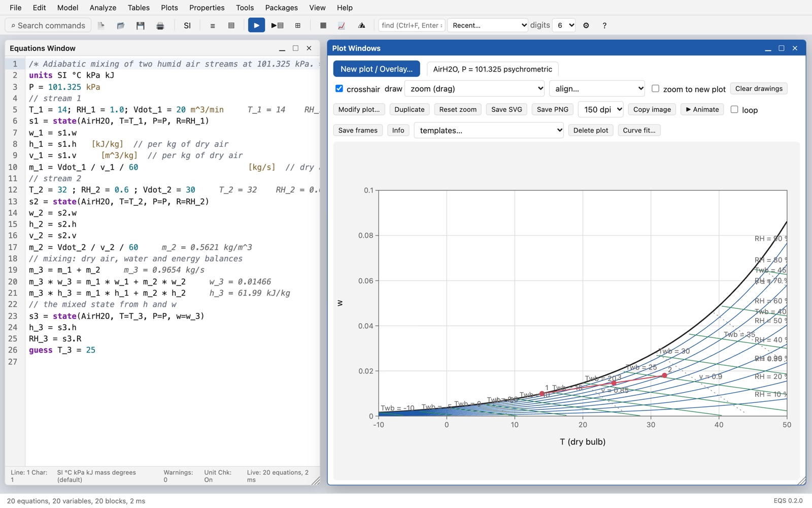Click the Save SVG button
This screenshot has height=508, width=812.
point(506,110)
